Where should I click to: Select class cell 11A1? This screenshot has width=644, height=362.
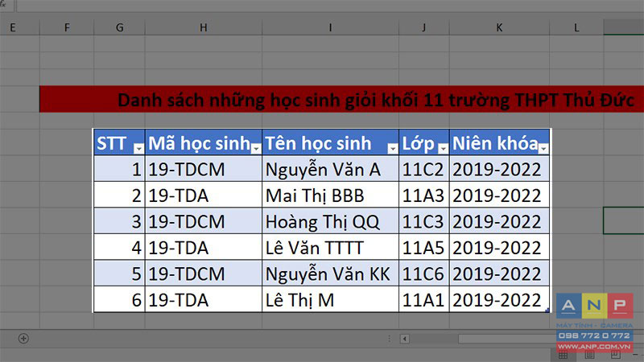click(424, 299)
